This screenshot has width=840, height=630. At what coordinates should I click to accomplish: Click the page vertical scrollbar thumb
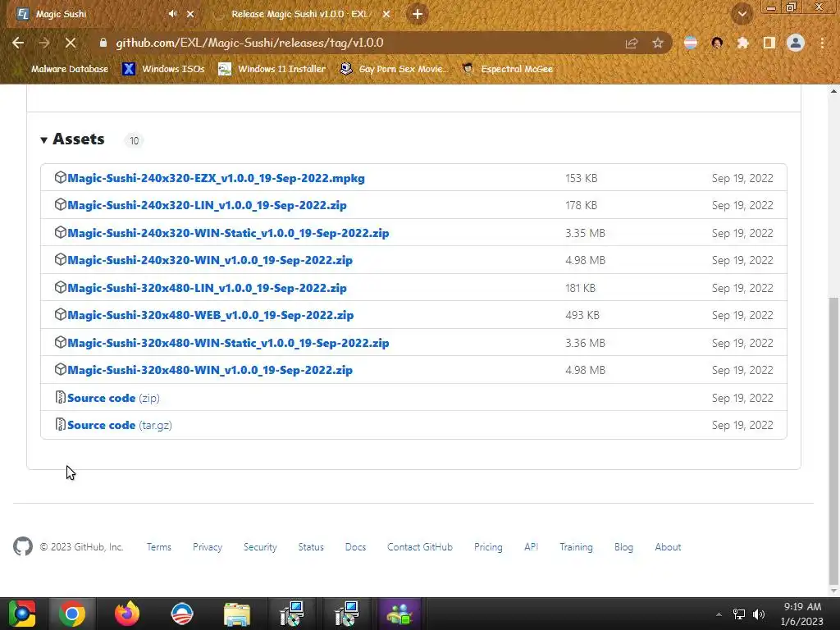tap(833, 441)
